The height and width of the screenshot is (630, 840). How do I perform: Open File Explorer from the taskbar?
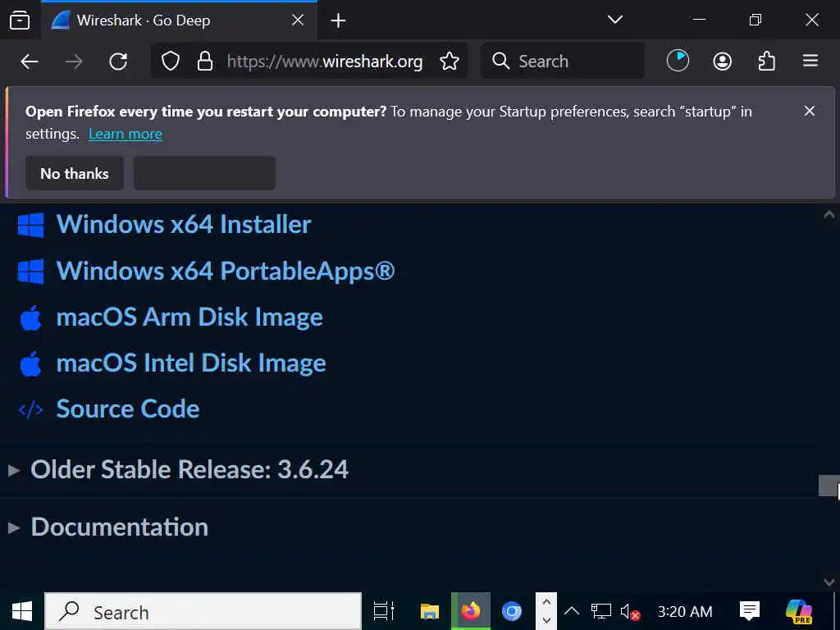430,610
